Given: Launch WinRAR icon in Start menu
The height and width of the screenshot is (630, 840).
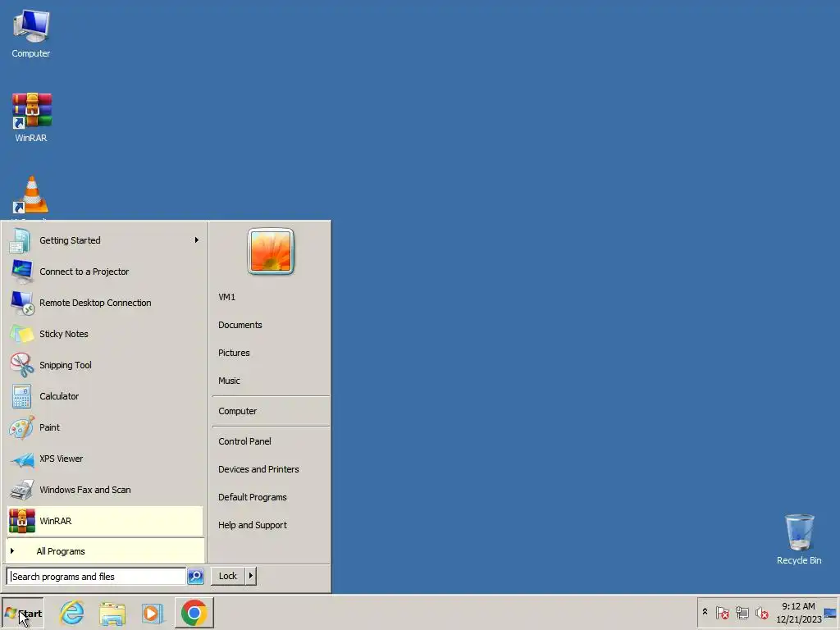Looking at the screenshot, I should click(x=22, y=521).
